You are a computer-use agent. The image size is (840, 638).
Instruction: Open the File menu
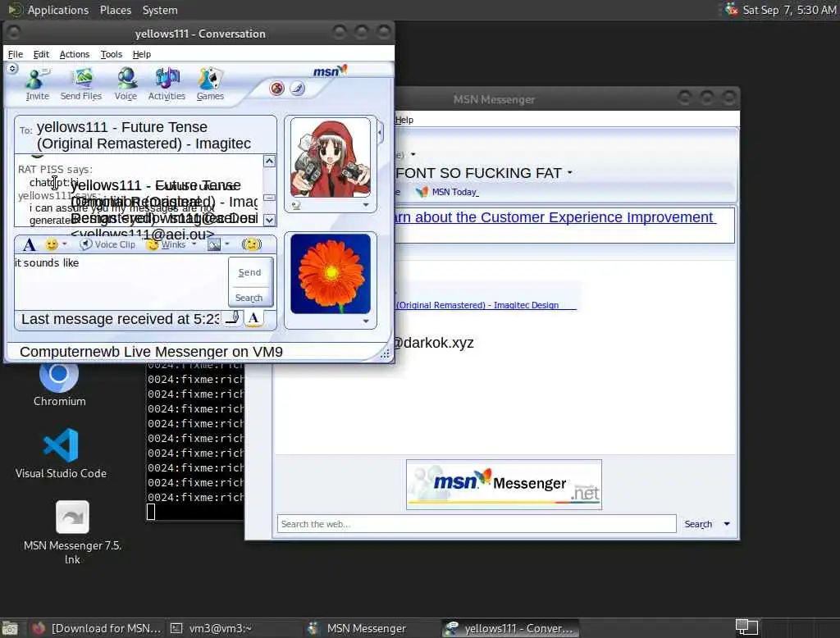coord(15,54)
